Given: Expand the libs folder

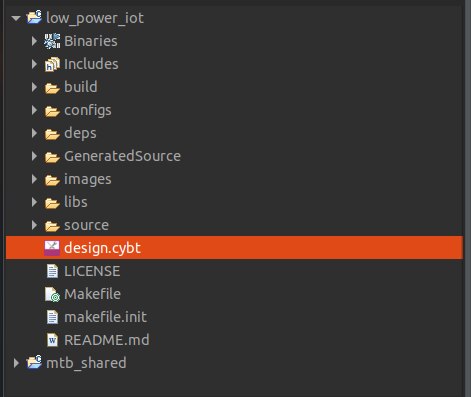Looking at the screenshot, I should (x=34, y=202).
